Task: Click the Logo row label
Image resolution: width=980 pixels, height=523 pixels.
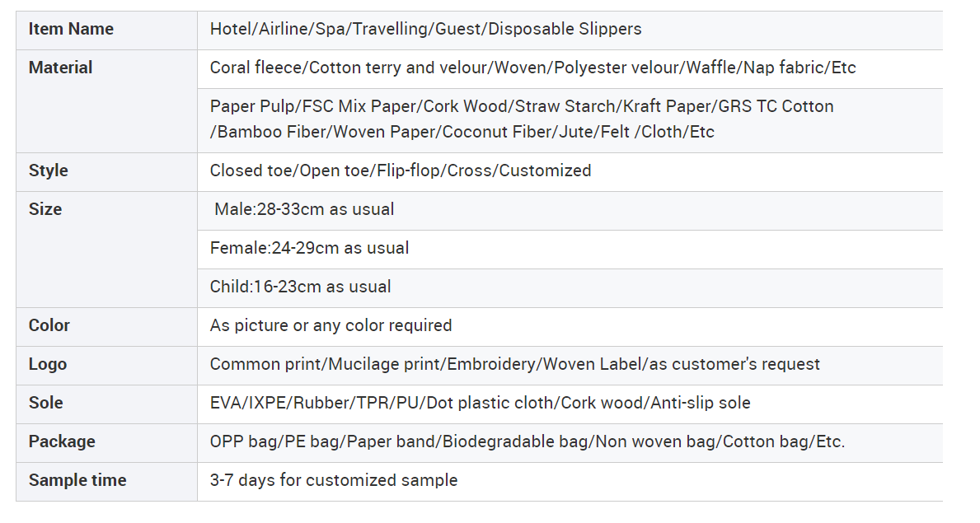Action: click(x=106, y=366)
